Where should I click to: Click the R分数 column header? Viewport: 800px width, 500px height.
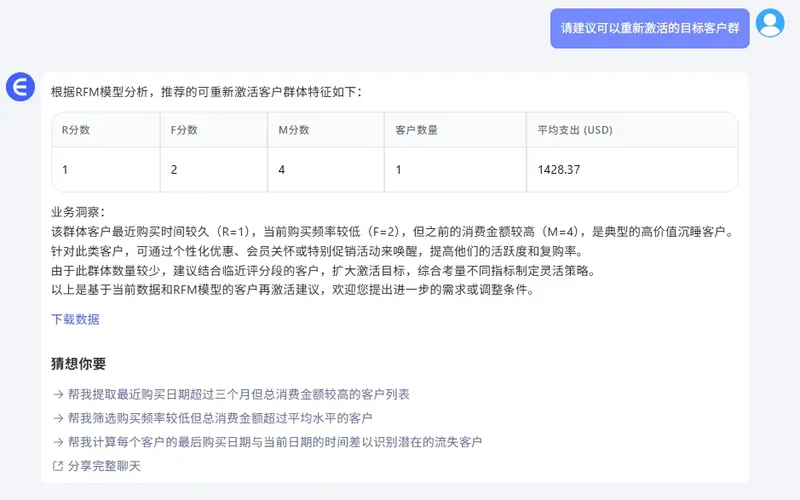76,130
